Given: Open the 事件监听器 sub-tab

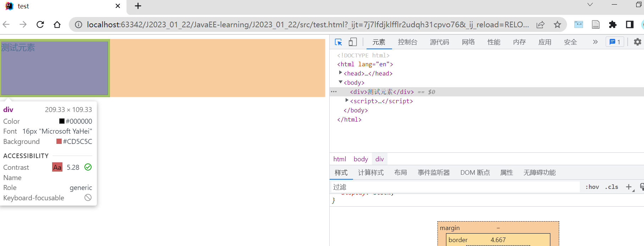Looking at the screenshot, I should pyautogui.click(x=434, y=173).
